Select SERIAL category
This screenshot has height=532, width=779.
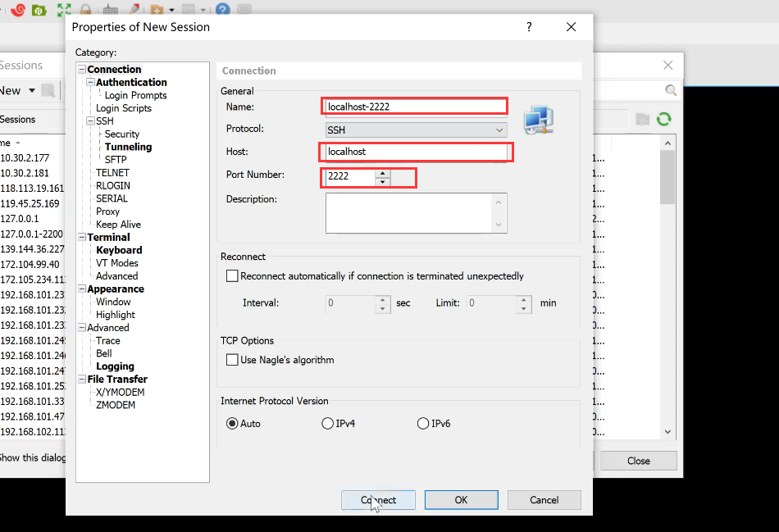coord(112,198)
